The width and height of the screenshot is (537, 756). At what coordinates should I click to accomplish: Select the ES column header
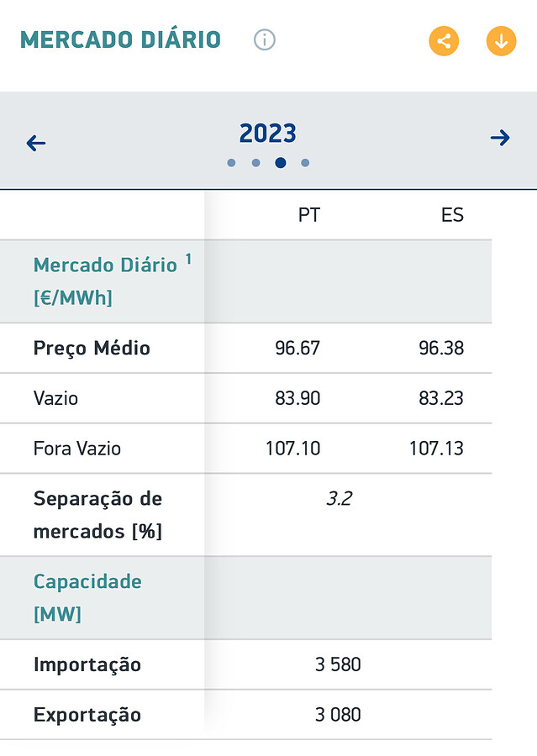[452, 215]
